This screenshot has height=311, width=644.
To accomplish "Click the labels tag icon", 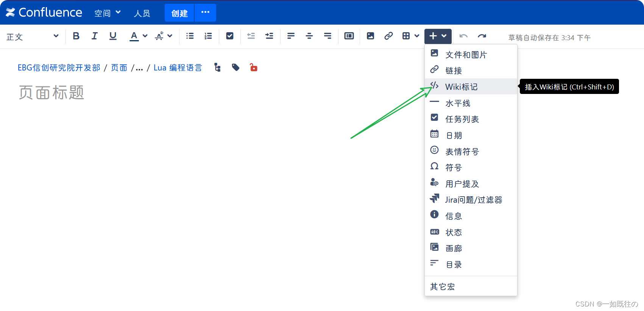I will tap(235, 67).
